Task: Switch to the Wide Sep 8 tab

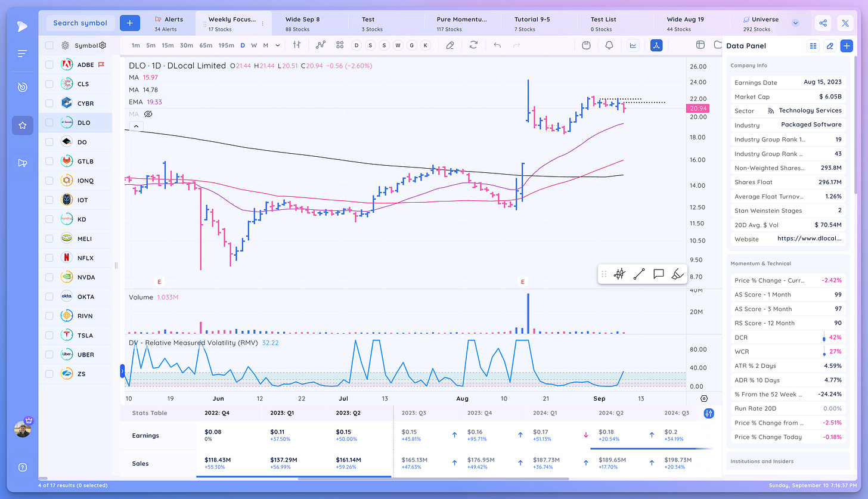Action: (x=311, y=23)
